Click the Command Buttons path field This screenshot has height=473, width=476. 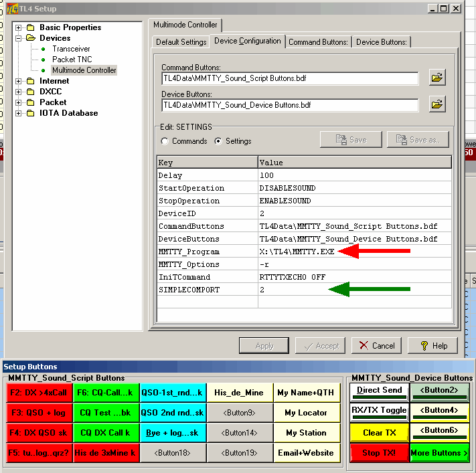point(290,78)
